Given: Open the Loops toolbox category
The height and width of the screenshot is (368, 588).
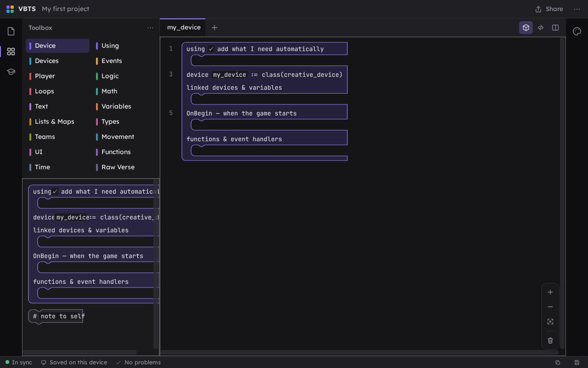Looking at the screenshot, I should [57, 91].
